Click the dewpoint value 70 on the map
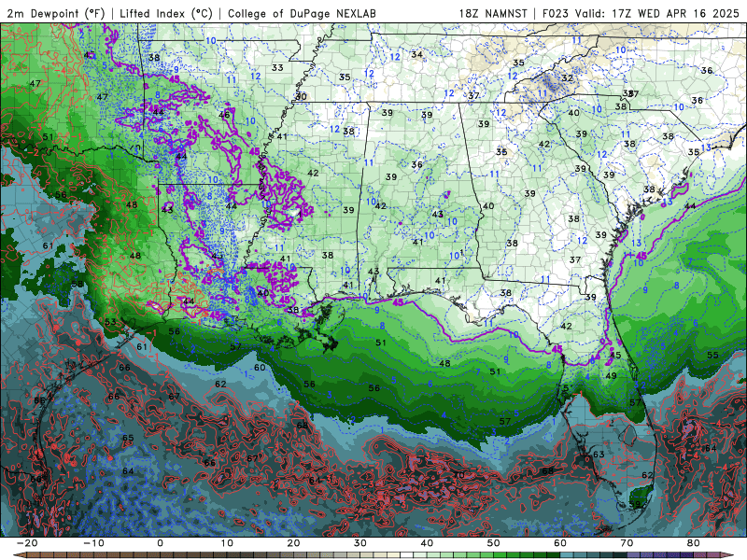This screenshot has height=560, width=747. 458,475
